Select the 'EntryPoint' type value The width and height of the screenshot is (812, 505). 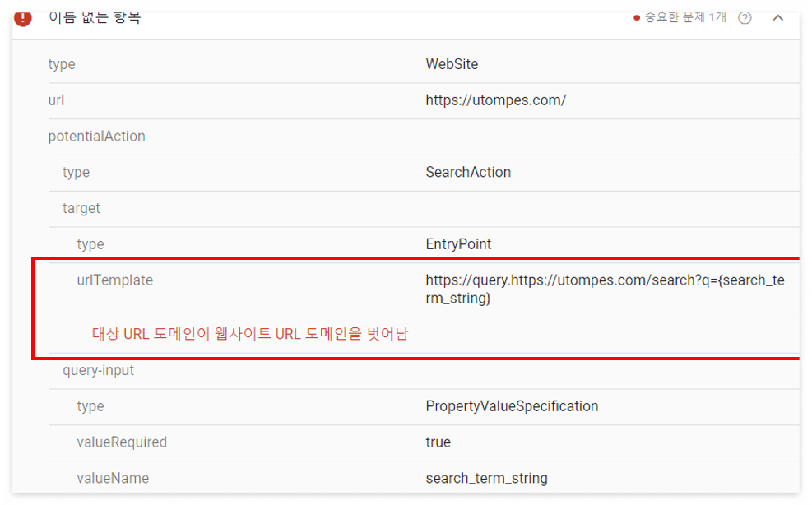pyautogui.click(x=458, y=244)
